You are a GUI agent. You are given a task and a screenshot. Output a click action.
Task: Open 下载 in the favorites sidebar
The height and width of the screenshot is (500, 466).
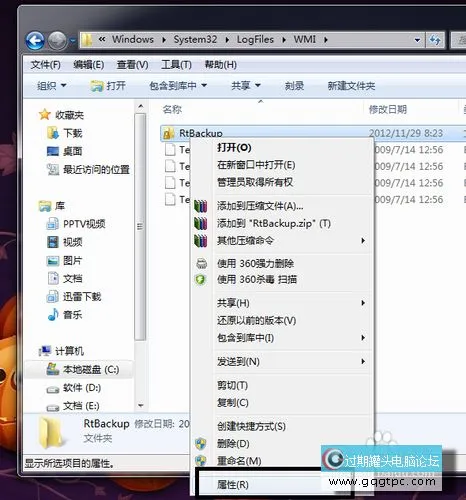(x=65, y=133)
